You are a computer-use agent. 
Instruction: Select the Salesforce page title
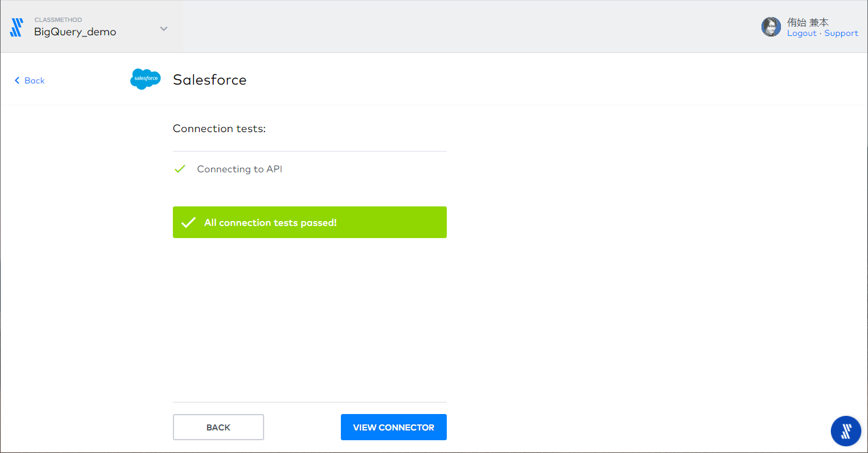click(209, 79)
